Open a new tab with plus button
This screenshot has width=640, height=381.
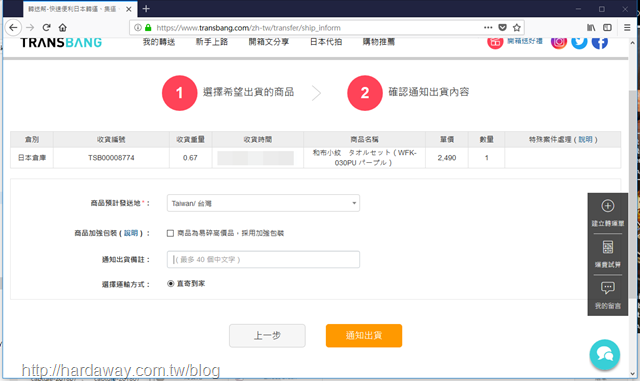point(146,9)
